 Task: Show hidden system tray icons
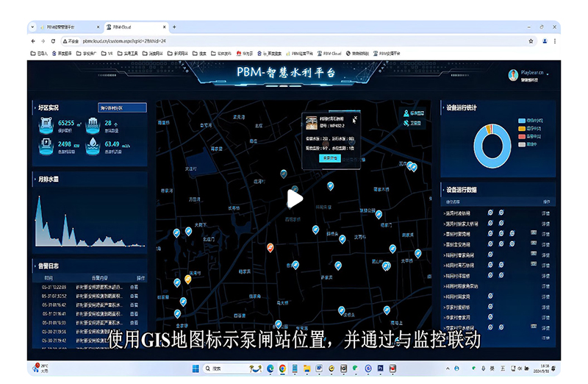[448, 369]
